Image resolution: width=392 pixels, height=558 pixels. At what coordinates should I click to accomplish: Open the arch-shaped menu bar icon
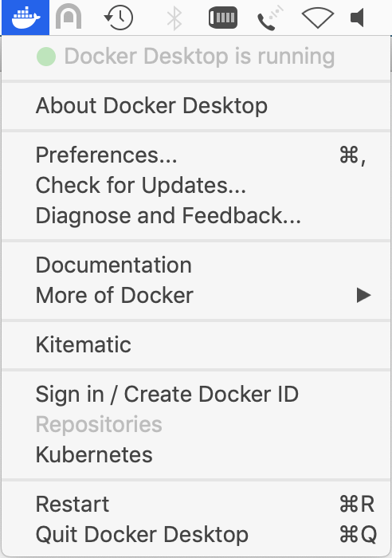pyautogui.click(x=69, y=17)
